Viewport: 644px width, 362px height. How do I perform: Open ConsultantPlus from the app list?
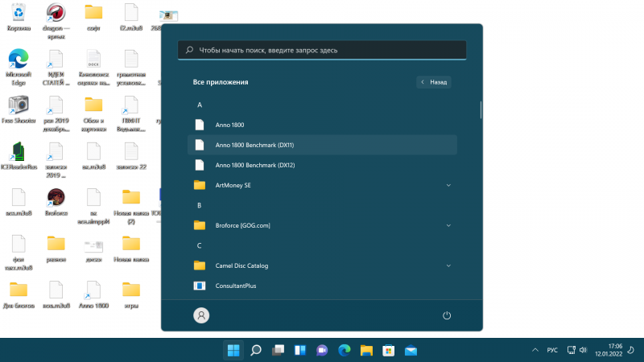point(236,286)
